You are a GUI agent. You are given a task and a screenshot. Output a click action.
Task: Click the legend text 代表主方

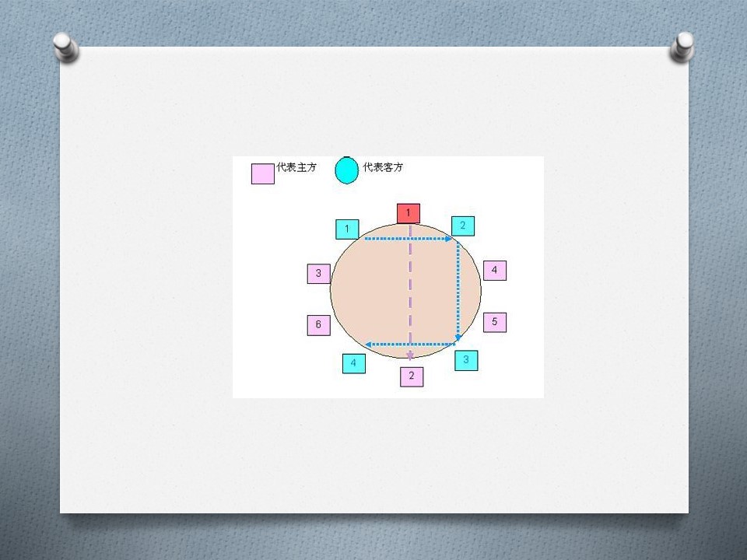click(x=296, y=168)
